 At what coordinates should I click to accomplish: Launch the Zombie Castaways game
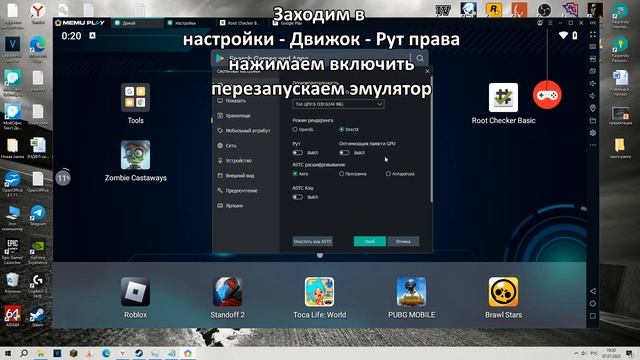(136, 155)
